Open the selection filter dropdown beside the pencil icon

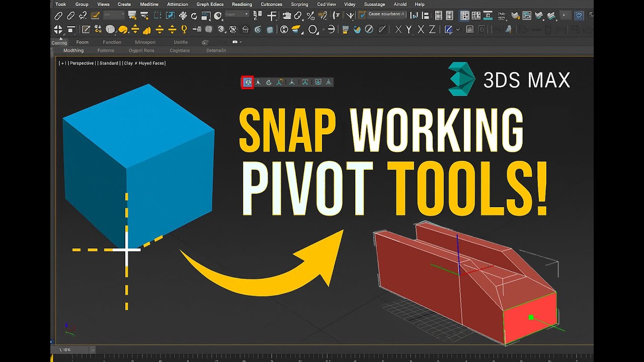(114, 16)
